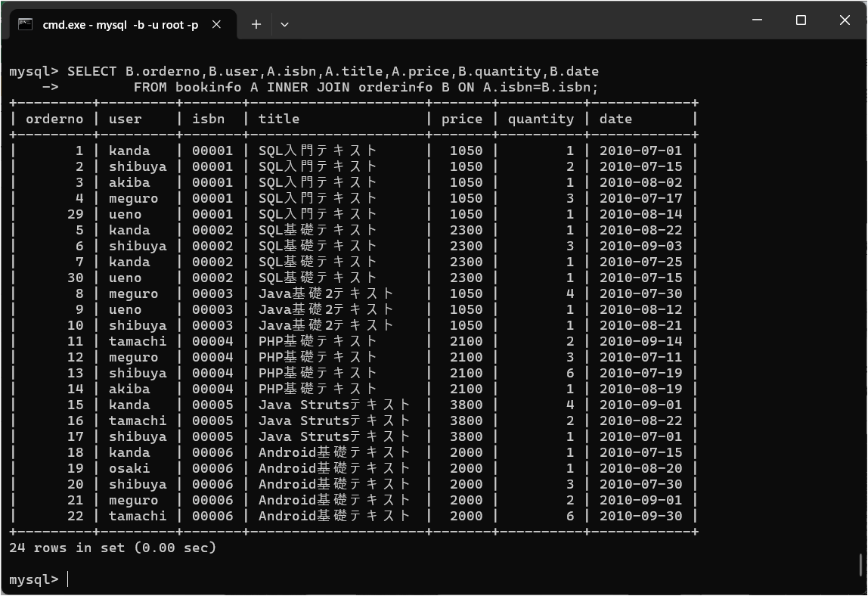The height and width of the screenshot is (596, 868).
Task: Click the terminal scrollbar thumb
Action: (x=861, y=564)
